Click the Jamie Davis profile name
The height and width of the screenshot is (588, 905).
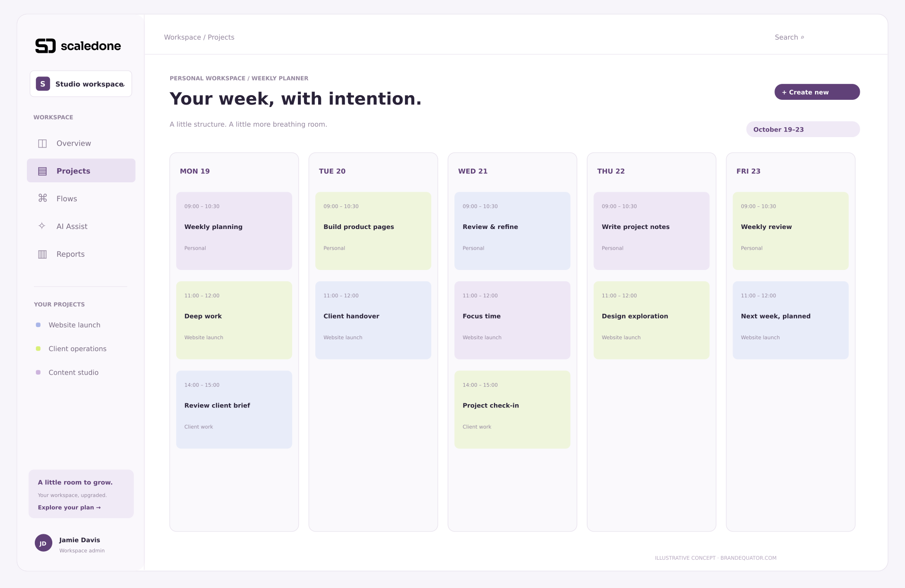[x=80, y=540]
